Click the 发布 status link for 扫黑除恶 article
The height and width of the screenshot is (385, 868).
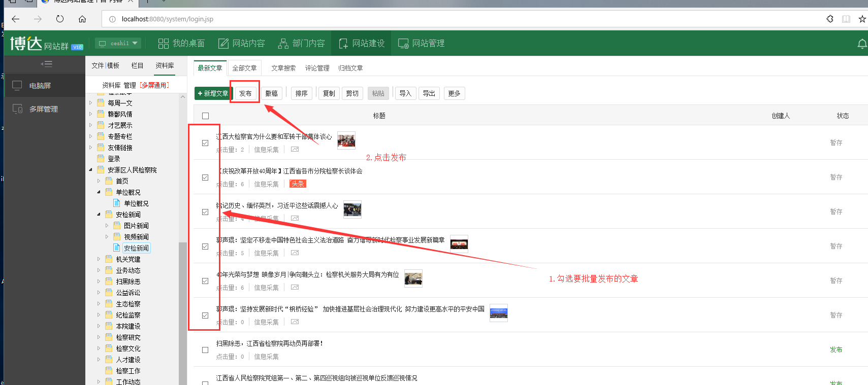click(x=836, y=349)
